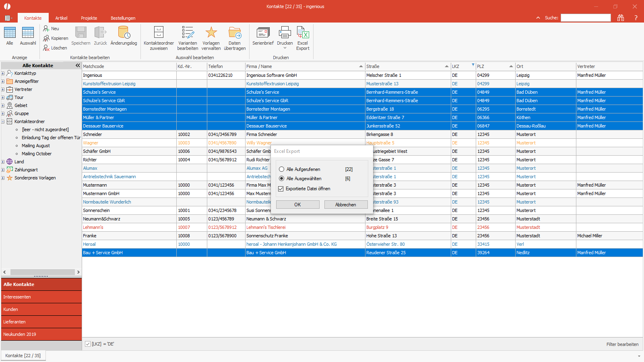
Task: Select Zahlungsart tree node
Action: (26, 170)
